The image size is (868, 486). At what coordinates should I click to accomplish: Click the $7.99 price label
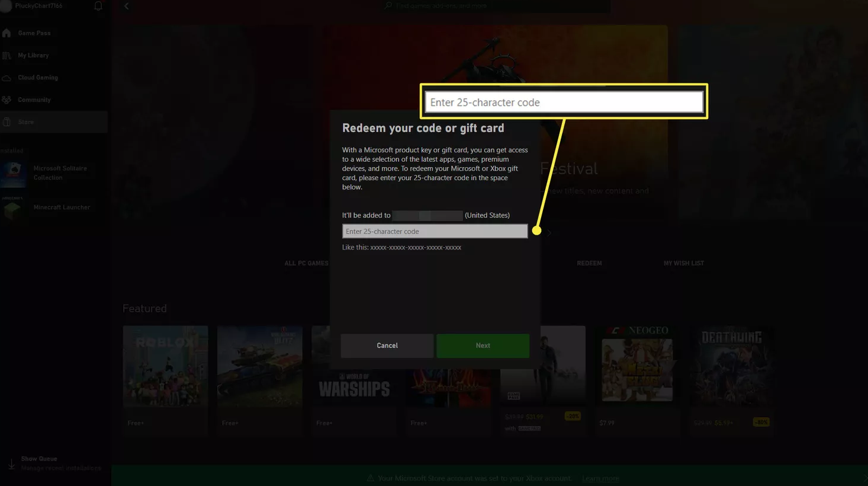pyautogui.click(x=607, y=423)
